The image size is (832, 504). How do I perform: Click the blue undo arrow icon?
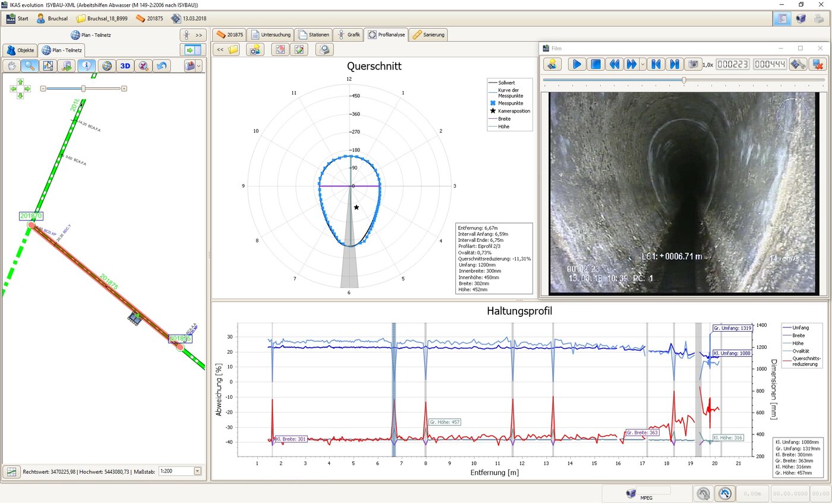(x=162, y=66)
